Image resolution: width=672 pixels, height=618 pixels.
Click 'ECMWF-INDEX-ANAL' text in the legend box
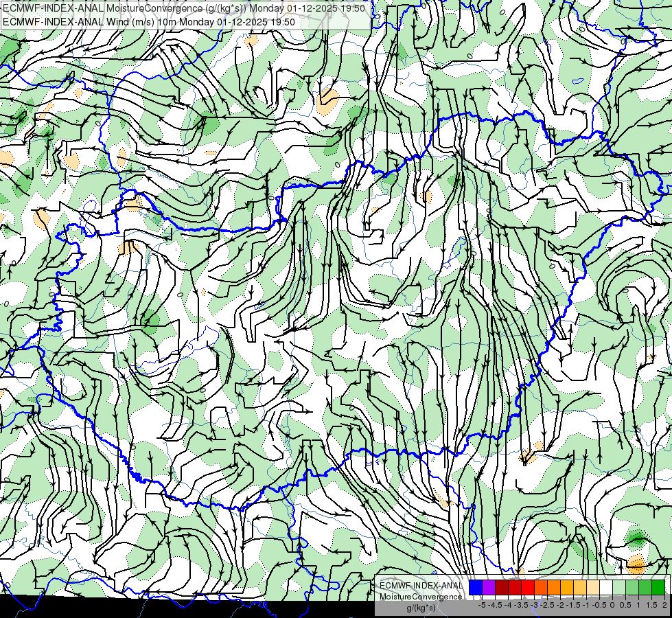click(x=421, y=586)
